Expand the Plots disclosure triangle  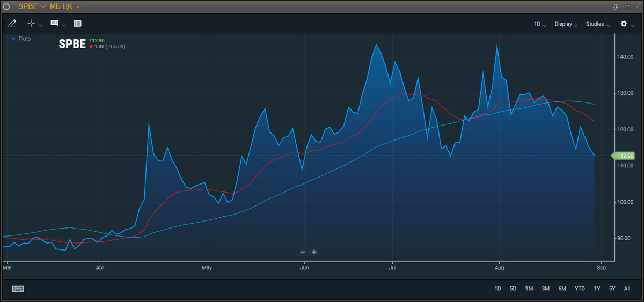click(14, 39)
